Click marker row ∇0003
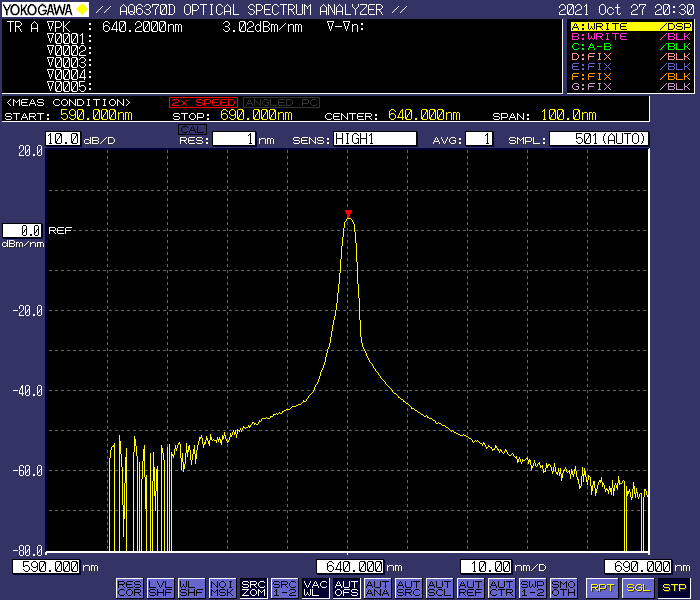700x600 pixels. tap(69, 62)
